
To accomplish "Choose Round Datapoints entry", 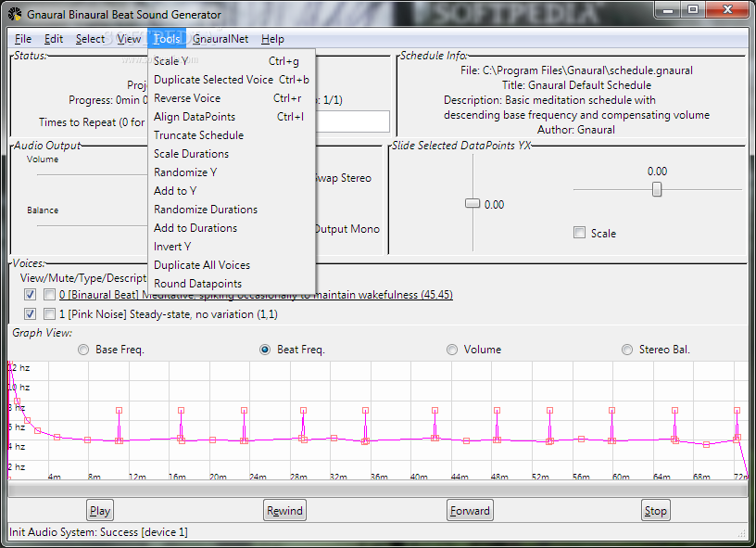I will 232,284.
